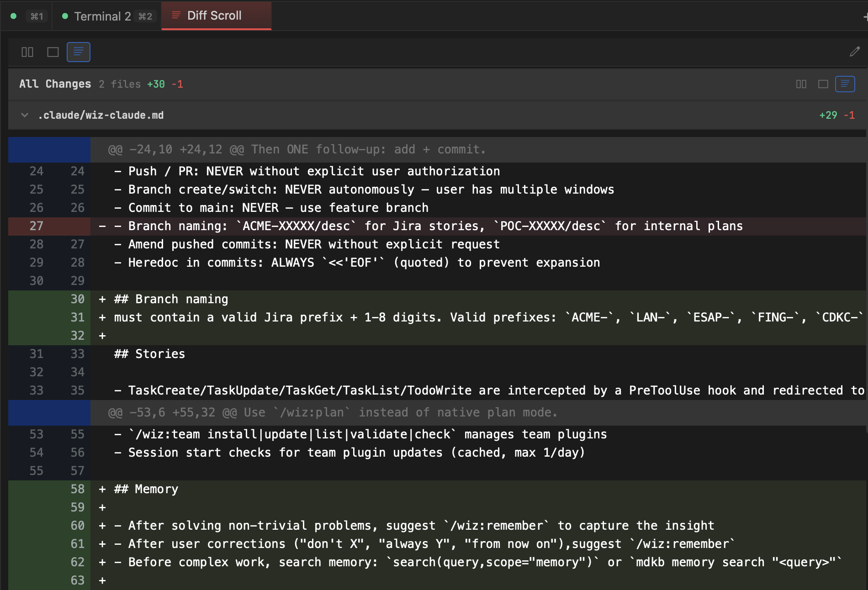Click the green dot on the first terminal tab
868x590 pixels.
point(13,15)
